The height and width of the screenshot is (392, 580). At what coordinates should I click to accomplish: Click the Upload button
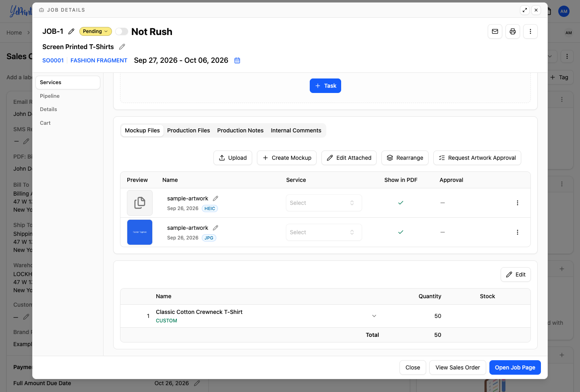tap(233, 158)
